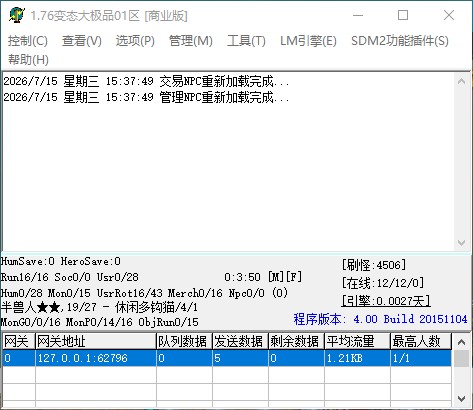The height and width of the screenshot is (410, 473).
Task: Open the 选项(P) menu
Action: (x=135, y=41)
